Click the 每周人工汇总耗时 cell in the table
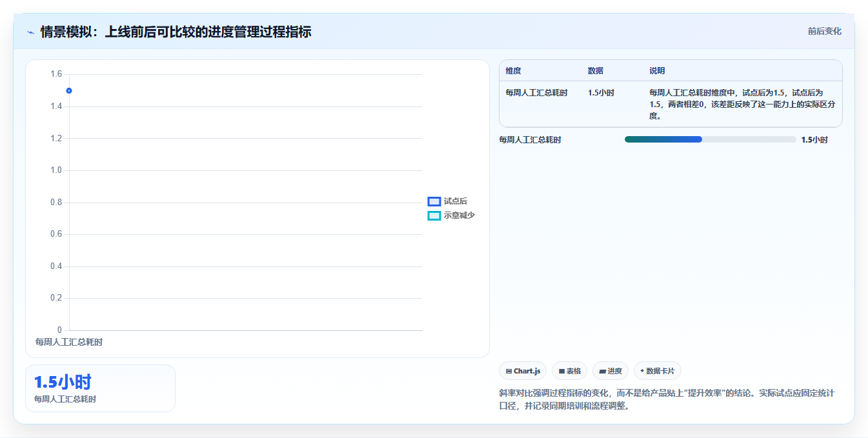 (x=537, y=93)
